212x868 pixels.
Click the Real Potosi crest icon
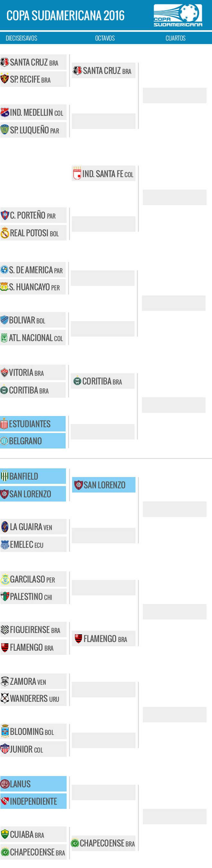(5, 233)
